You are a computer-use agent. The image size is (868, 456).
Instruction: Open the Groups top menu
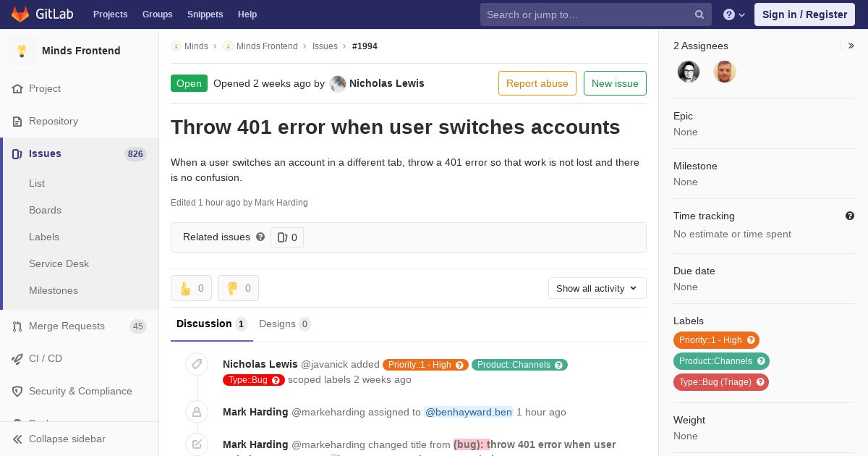pos(158,14)
